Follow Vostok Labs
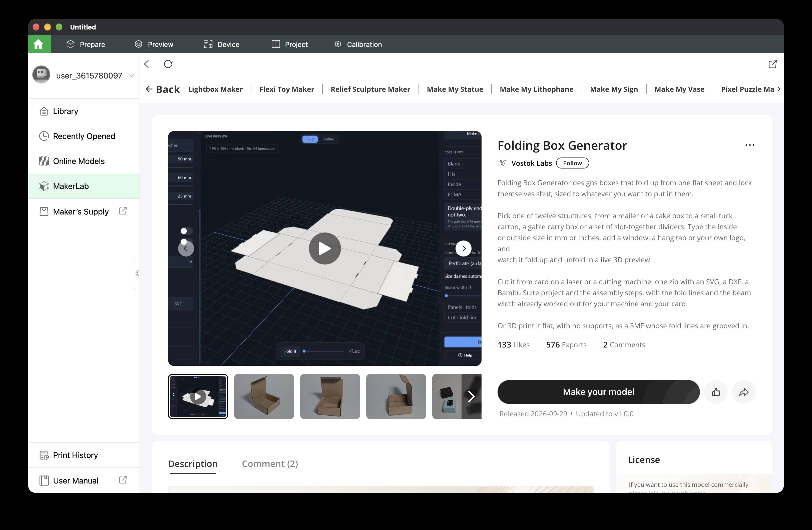 click(x=572, y=163)
